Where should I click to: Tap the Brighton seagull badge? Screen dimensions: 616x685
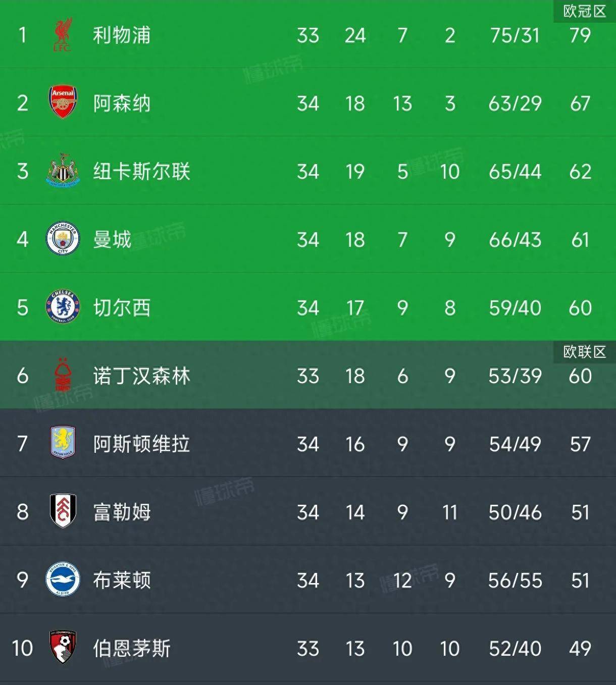[x=63, y=579]
